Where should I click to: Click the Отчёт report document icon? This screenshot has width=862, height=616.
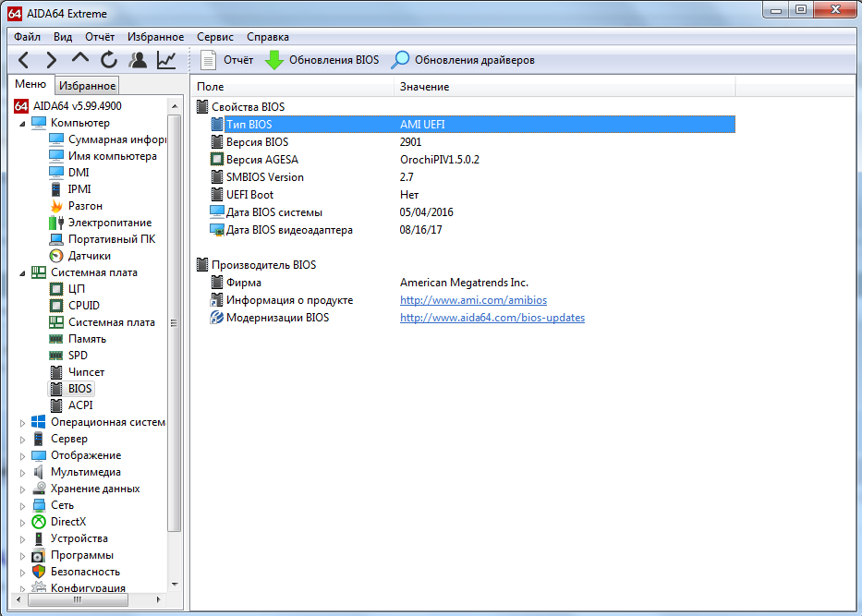pos(209,60)
